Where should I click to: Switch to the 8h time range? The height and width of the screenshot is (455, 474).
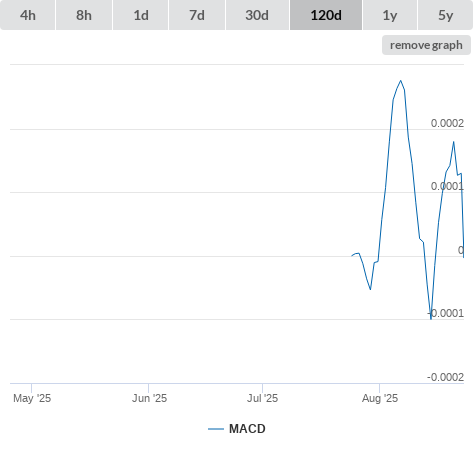tap(84, 15)
